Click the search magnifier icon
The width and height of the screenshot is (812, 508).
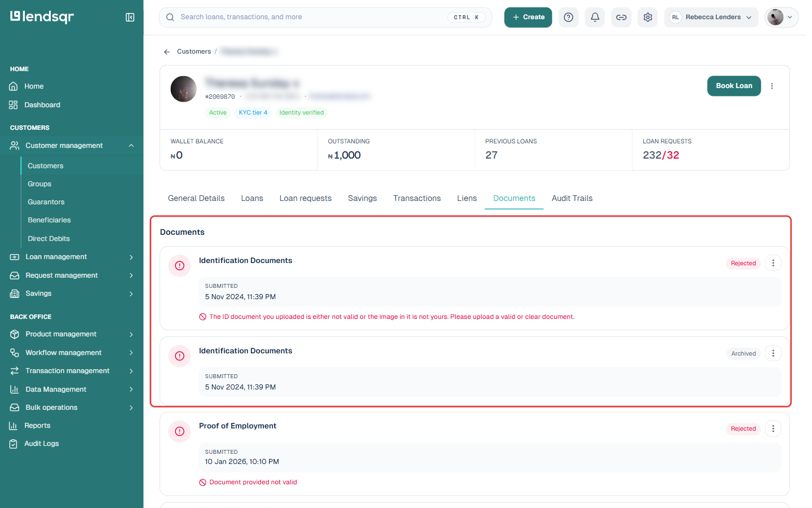pos(170,17)
